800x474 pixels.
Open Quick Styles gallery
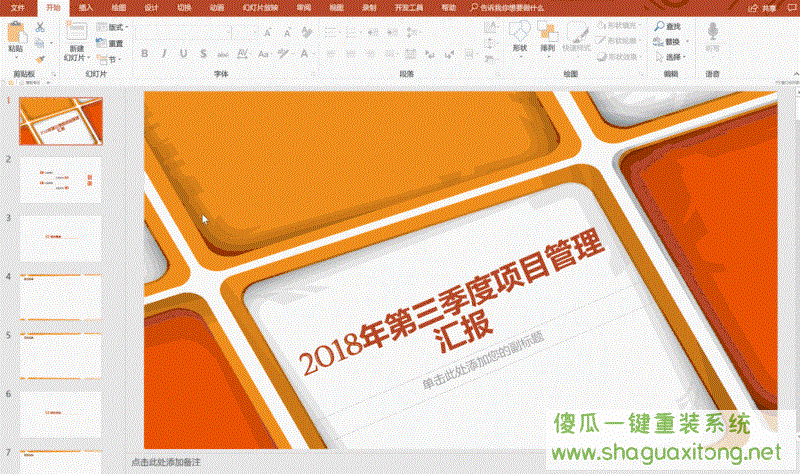coord(577,37)
